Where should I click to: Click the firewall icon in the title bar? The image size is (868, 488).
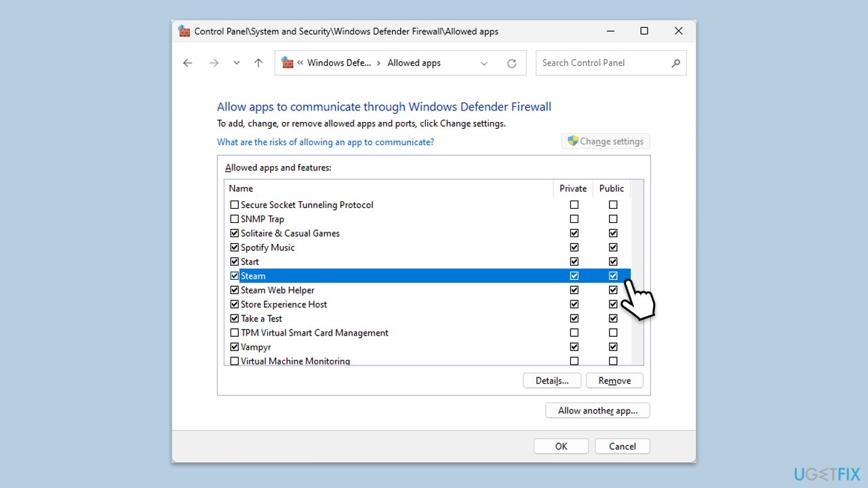click(x=184, y=31)
